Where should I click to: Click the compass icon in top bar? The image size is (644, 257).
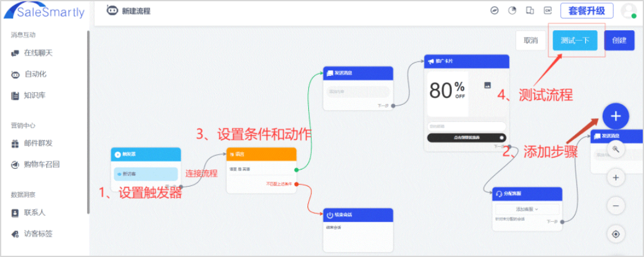coord(495,11)
